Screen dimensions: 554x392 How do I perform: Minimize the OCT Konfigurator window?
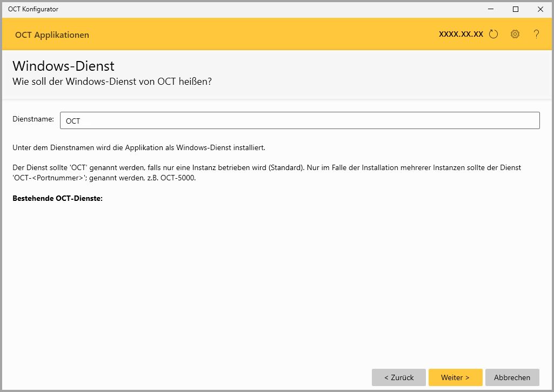(x=491, y=9)
